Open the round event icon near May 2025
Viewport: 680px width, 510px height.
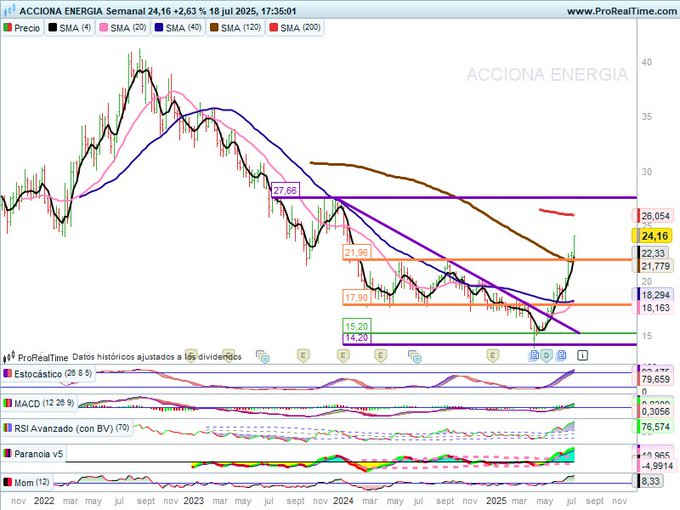546,356
